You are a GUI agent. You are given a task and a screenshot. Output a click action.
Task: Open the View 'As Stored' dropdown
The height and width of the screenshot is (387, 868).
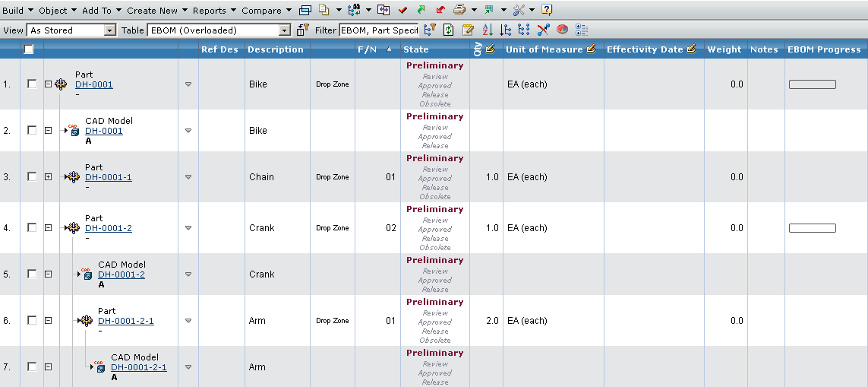(x=109, y=30)
